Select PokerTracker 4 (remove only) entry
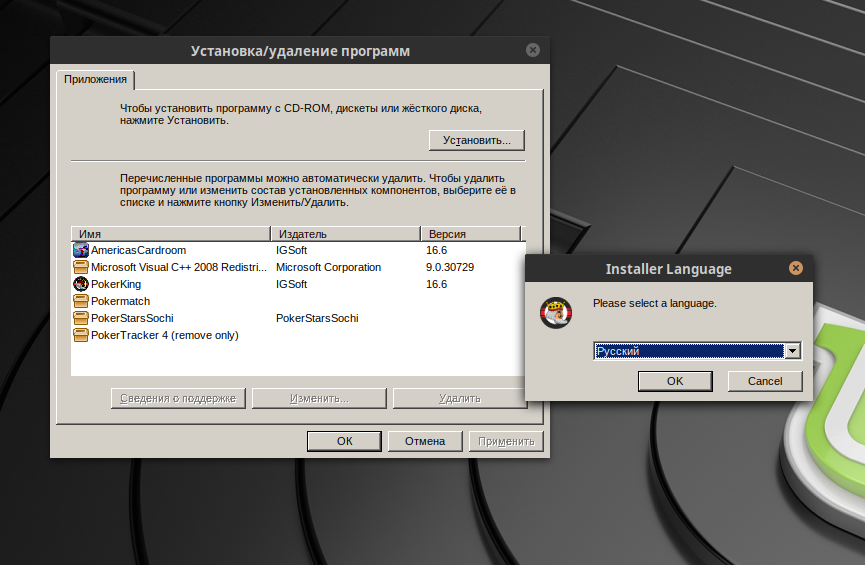Viewport: 865px width, 565px height. pos(164,335)
